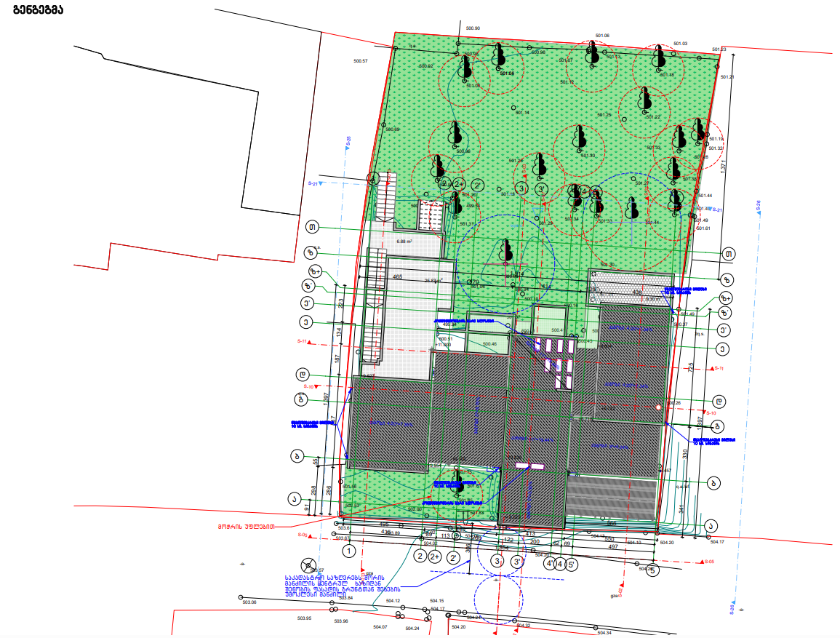
Task: Click the 500.90 elevation mark at top
Action: tap(472, 28)
